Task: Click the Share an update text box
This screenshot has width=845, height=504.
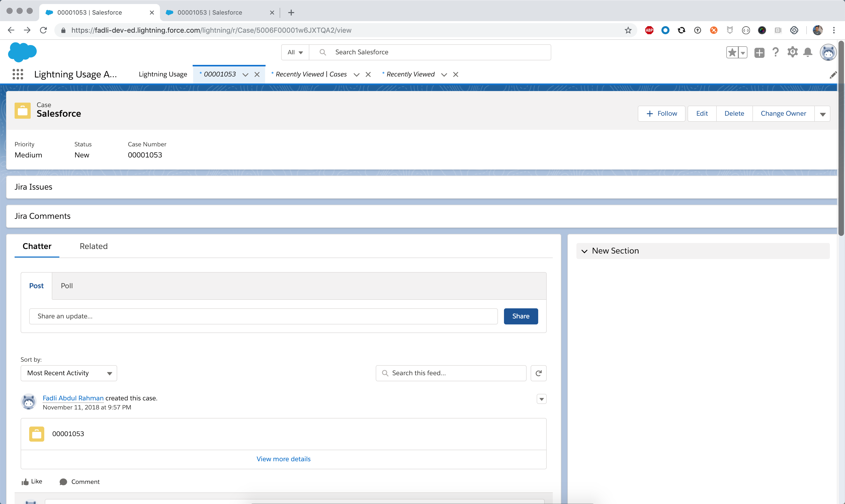Action: point(263,316)
